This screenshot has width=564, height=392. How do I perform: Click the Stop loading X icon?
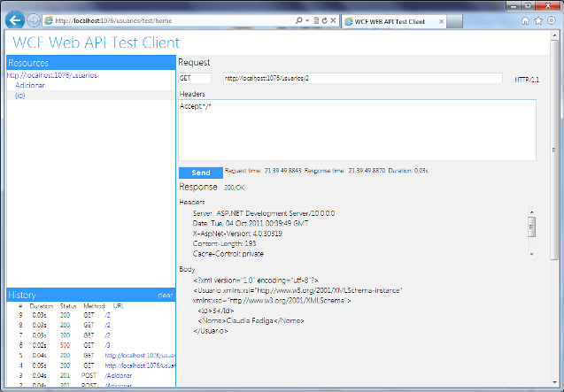(x=333, y=19)
